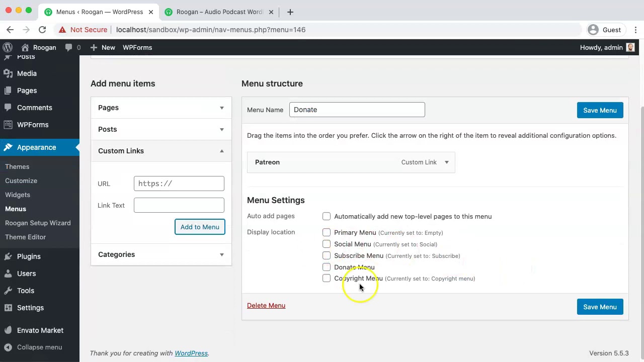Click the Not Secure warning icon
644x362 pixels.
(x=62, y=30)
